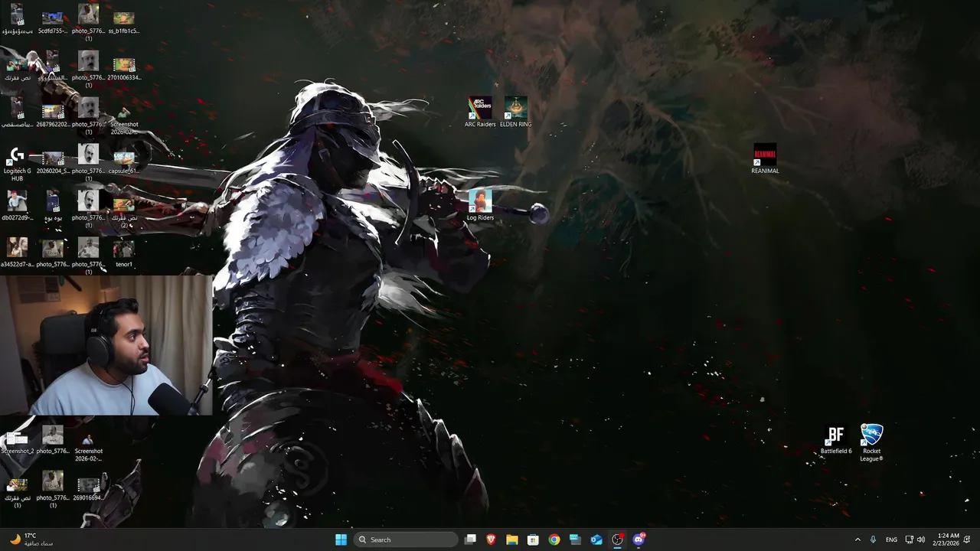Launch Google Chrome from taskbar
The image size is (980, 551).
(554, 540)
